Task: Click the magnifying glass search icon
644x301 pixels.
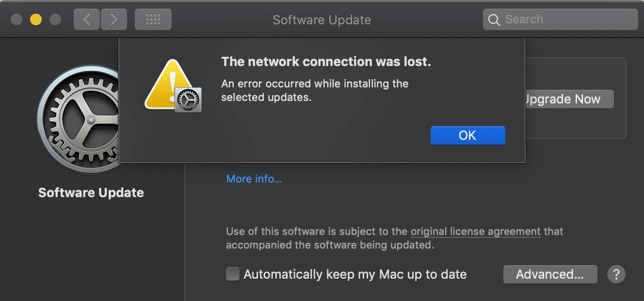Action: (x=494, y=20)
